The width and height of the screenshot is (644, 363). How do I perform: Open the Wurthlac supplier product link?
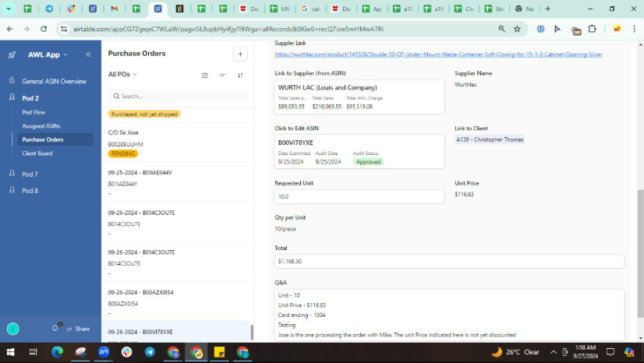coord(438,55)
